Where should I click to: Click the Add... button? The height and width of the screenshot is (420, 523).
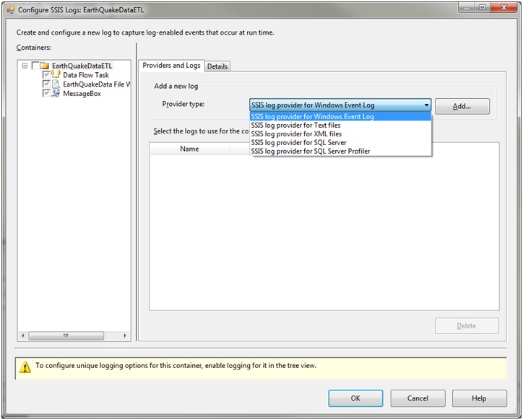point(462,106)
